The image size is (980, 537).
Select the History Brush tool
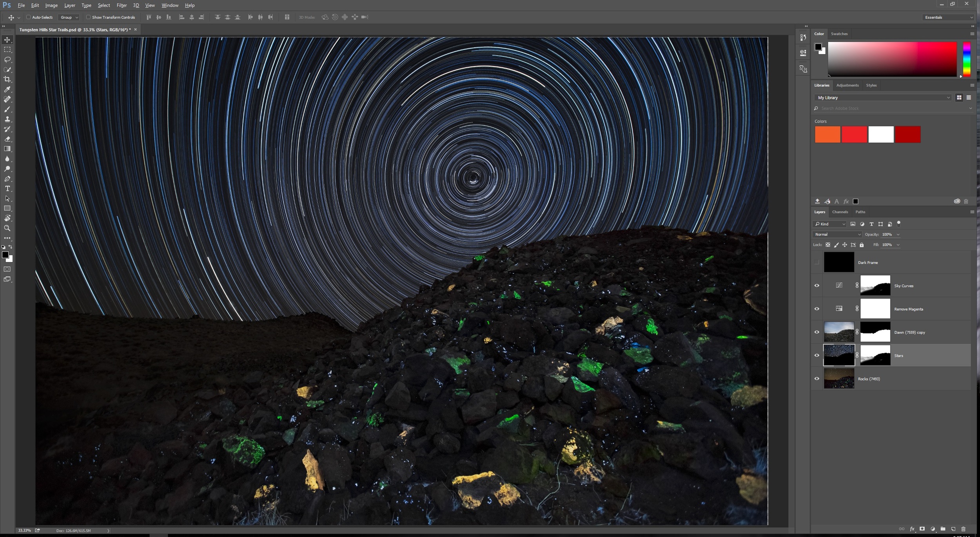coord(7,129)
